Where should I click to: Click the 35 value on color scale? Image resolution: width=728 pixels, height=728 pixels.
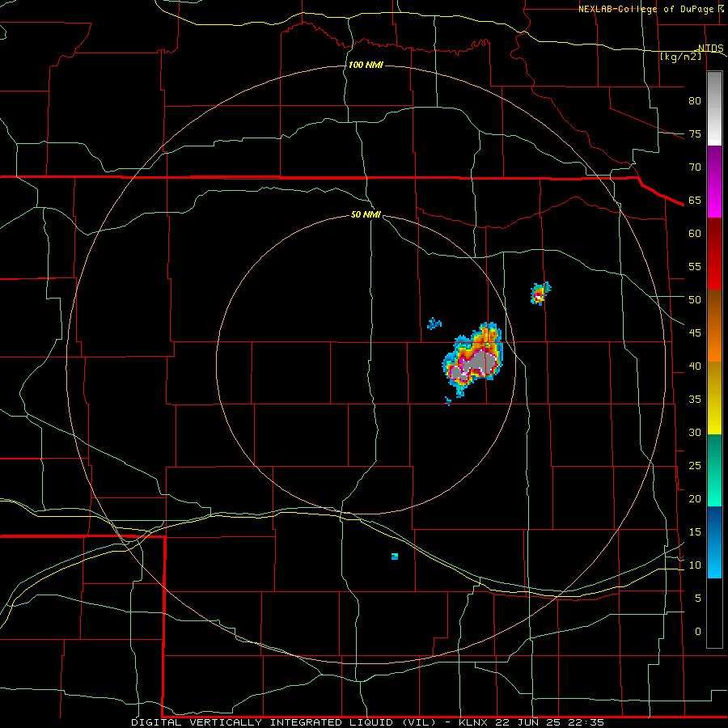tap(695, 400)
